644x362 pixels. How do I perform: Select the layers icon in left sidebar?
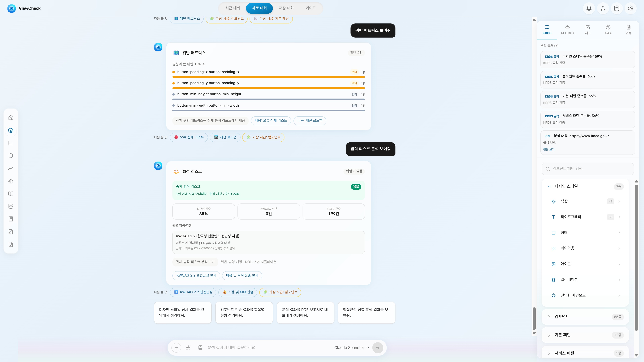tap(11, 130)
